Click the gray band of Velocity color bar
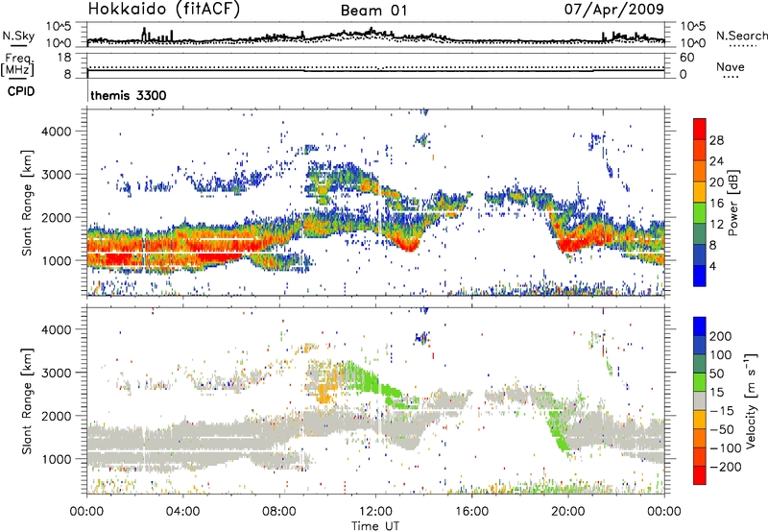This screenshot has height=532, width=768. (700, 401)
